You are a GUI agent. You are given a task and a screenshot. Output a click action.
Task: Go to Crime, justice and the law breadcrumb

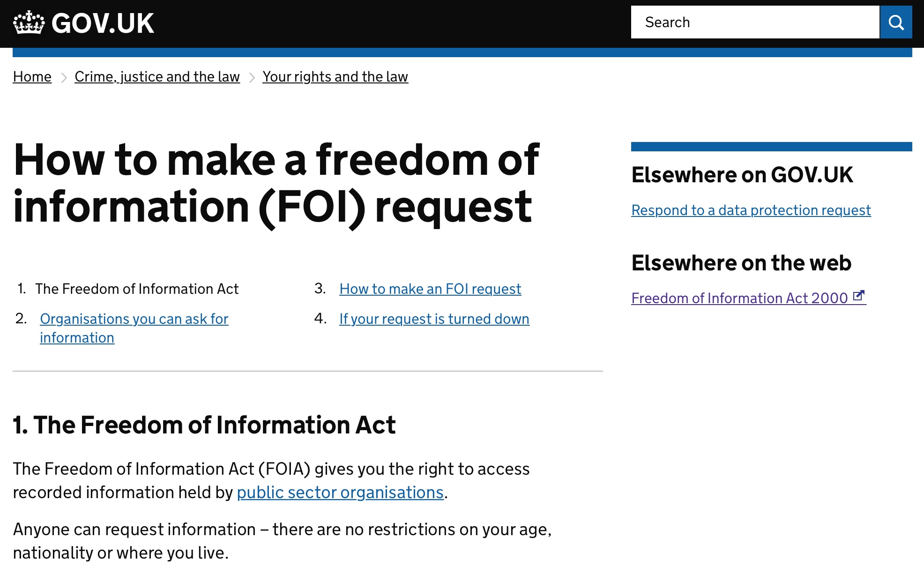(157, 76)
